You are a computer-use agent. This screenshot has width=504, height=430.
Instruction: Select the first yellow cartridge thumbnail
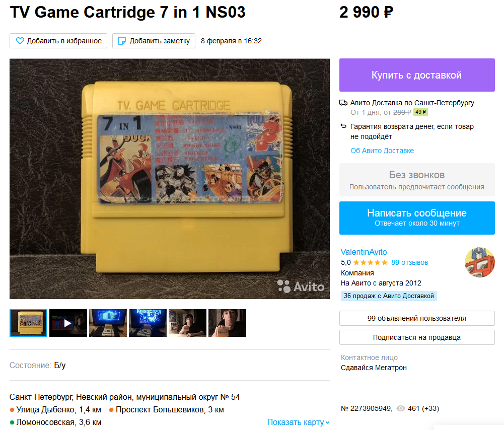pyautogui.click(x=28, y=323)
